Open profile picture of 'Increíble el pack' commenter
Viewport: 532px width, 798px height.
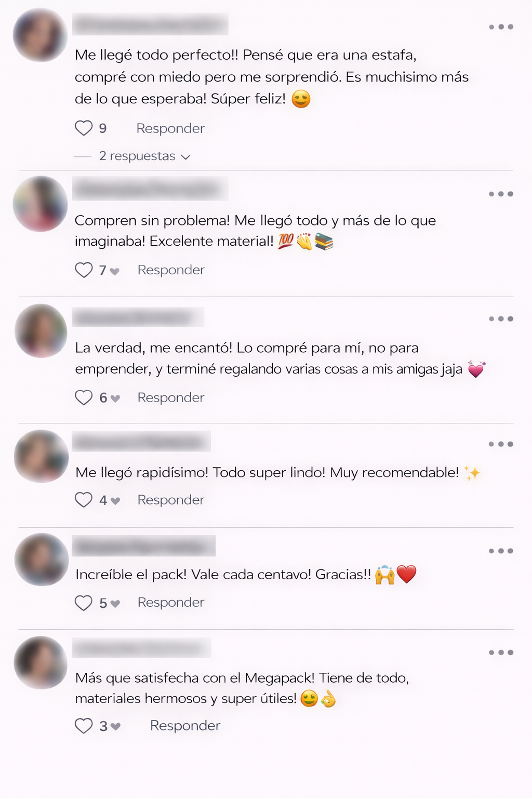pyautogui.click(x=41, y=560)
